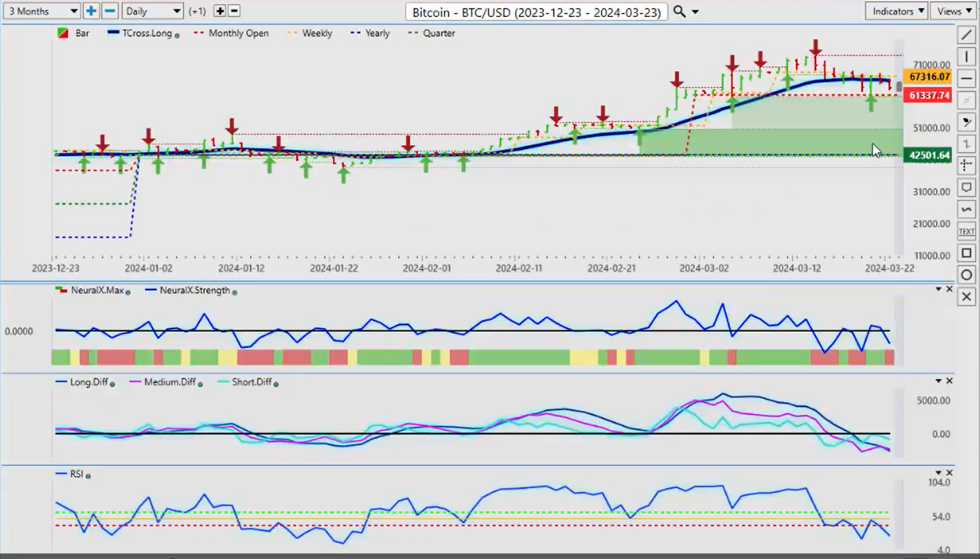
Task: Open the Views dropdown menu
Action: [x=954, y=11]
